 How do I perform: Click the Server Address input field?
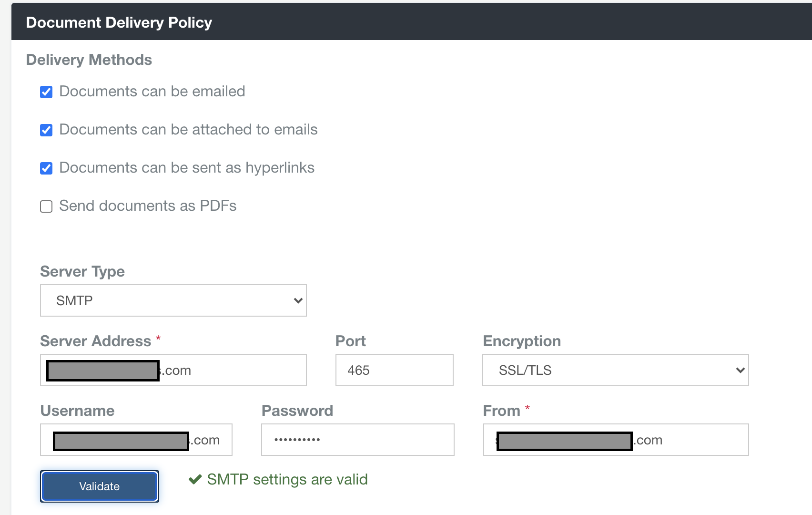tap(173, 370)
